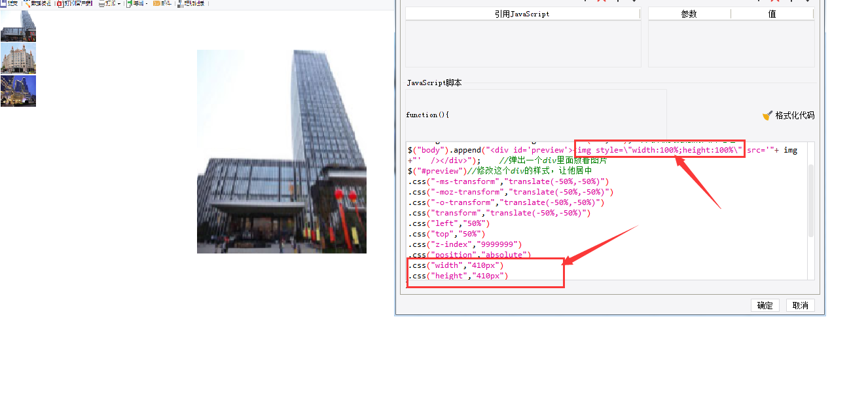Open the beige castle-style hotel thumbnail

[x=18, y=58]
